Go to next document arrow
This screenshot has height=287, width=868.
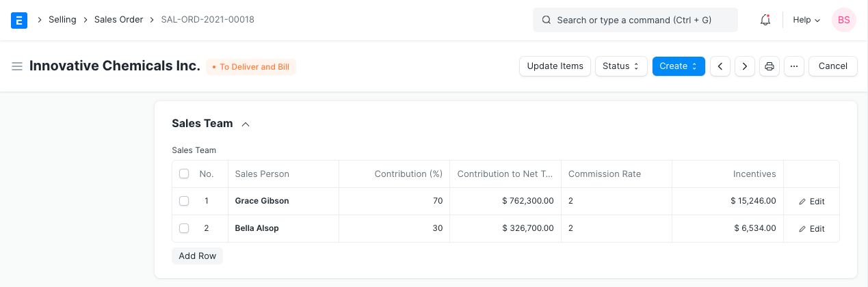coord(744,66)
